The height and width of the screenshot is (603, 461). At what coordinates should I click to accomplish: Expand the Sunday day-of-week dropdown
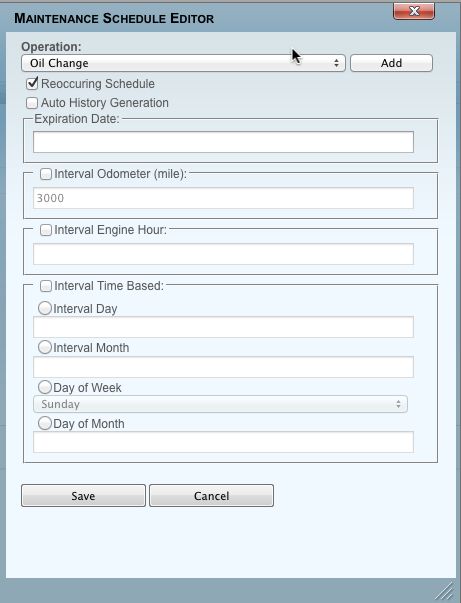tap(220, 404)
